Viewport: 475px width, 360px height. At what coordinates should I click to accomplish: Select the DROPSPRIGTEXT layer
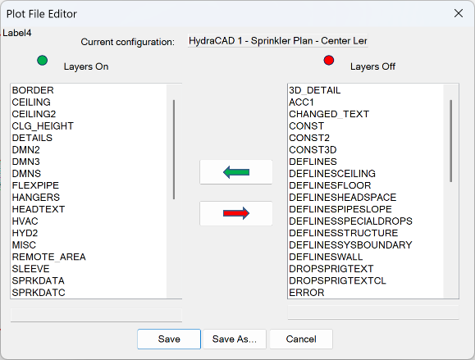366,269
